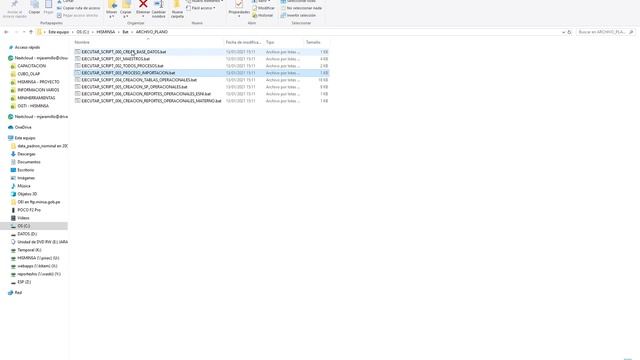The height and width of the screenshot is (360, 640).
Task: Expand the arrow below Eliminar
Action: (143, 16)
